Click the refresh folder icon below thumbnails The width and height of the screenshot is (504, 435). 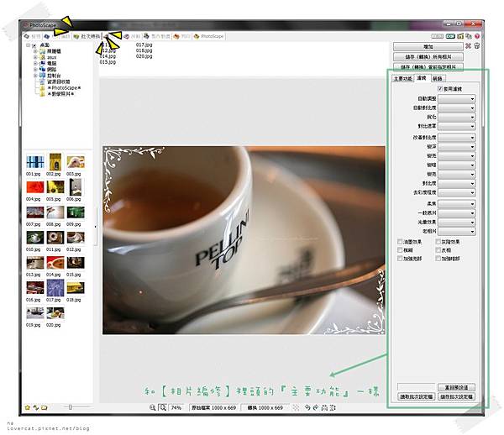[35, 407]
